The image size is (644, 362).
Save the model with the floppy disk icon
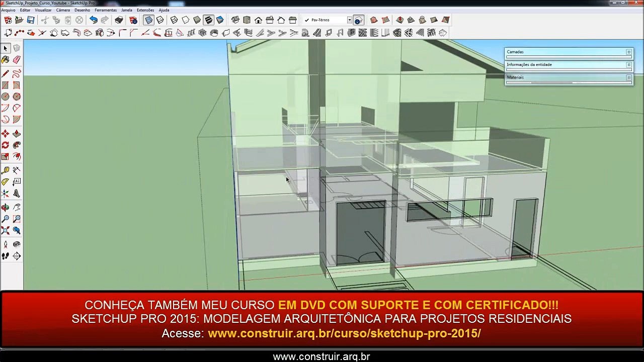click(31, 20)
